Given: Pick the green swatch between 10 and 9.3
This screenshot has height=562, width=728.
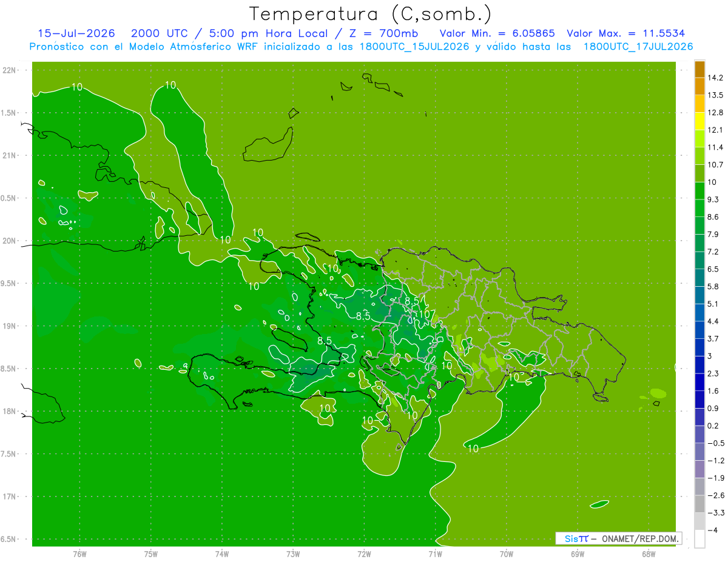Looking at the screenshot, I should [x=699, y=191].
